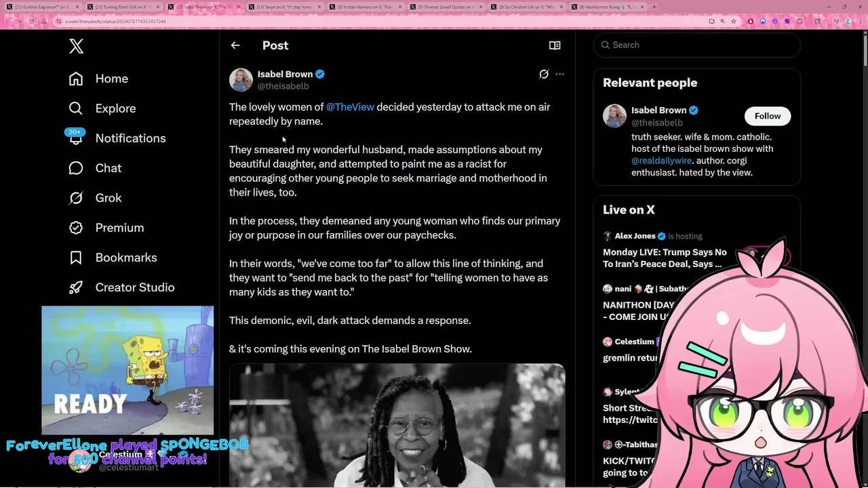868x488 pixels.
Task: Open the embedded post video thumbnail
Action: (x=397, y=426)
